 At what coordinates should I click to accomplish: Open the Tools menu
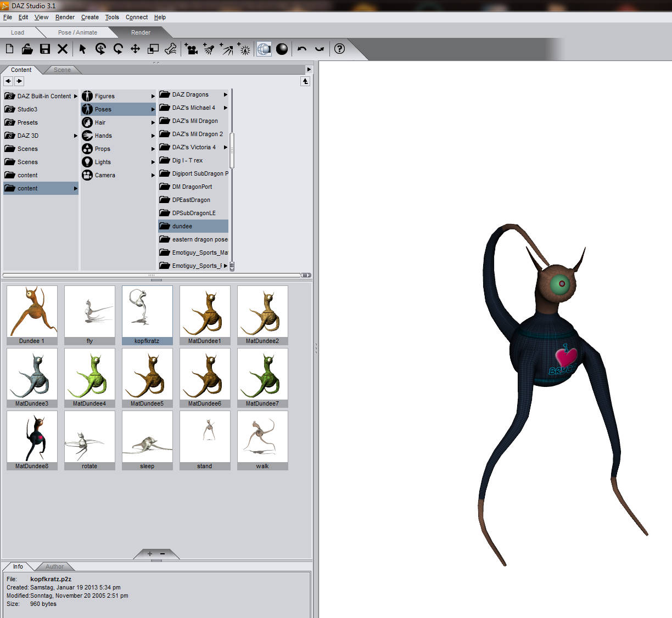(112, 17)
